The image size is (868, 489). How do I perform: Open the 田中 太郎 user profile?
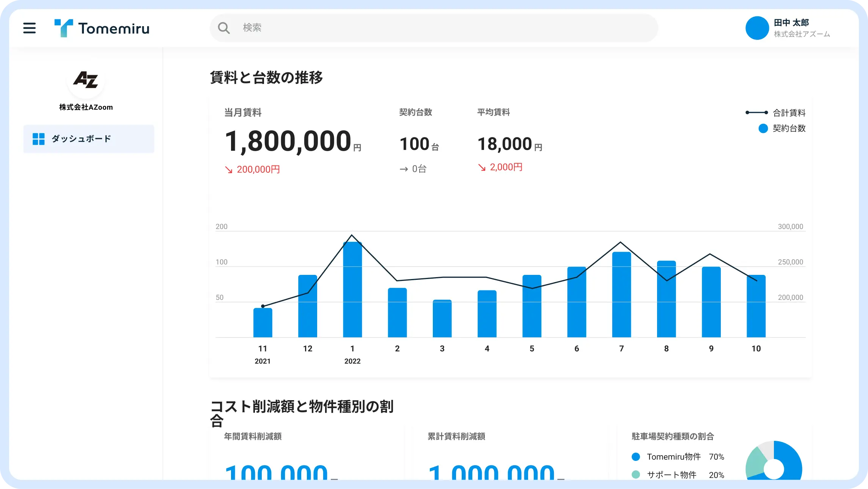click(x=791, y=23)
